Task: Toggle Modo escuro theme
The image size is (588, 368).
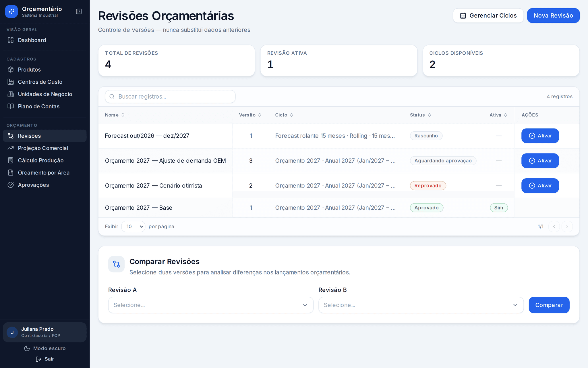Action: tap(45, 348)
